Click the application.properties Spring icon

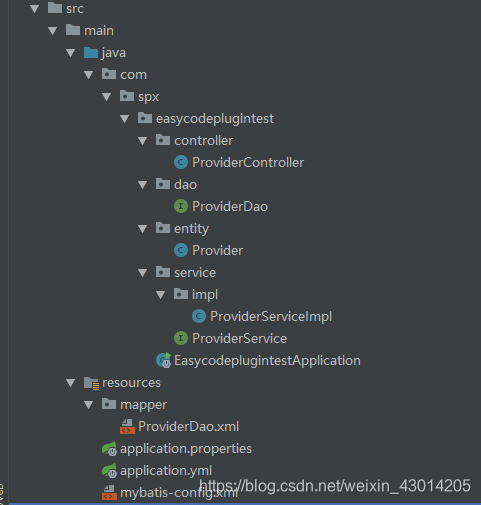coord(109,449)
